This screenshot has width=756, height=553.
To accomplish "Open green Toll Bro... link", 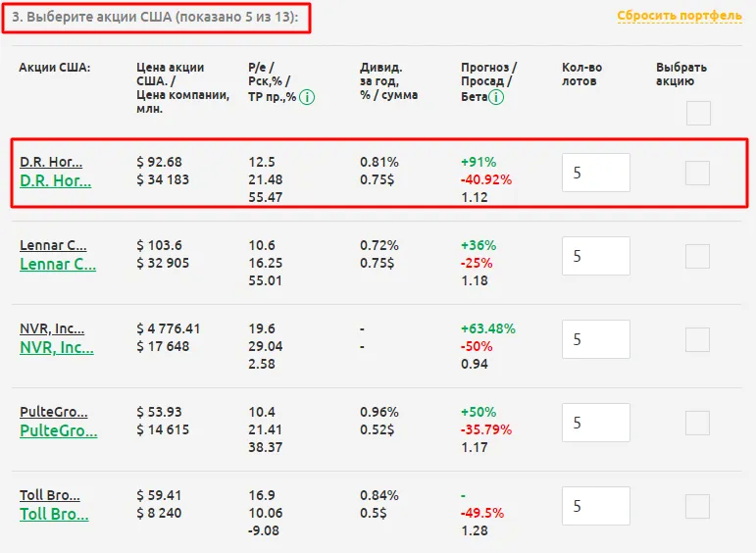I will tap(54, 515).
